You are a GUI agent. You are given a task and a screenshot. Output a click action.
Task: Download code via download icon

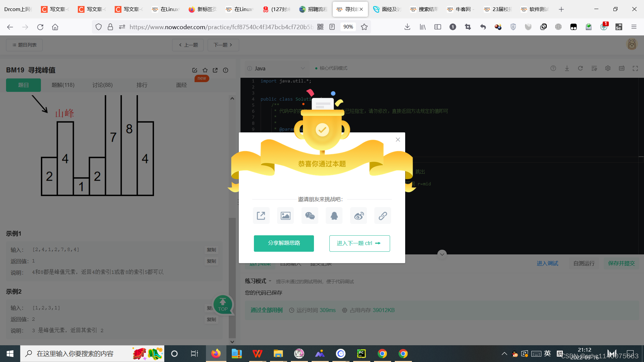tap(567, 68)
